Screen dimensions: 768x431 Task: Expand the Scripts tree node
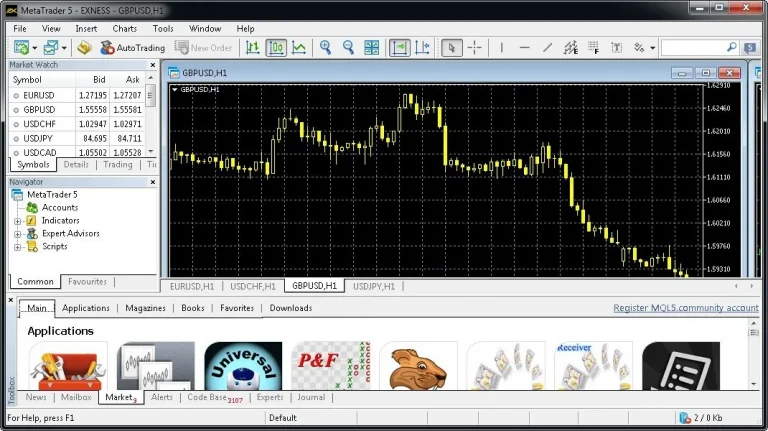point(18,247)
